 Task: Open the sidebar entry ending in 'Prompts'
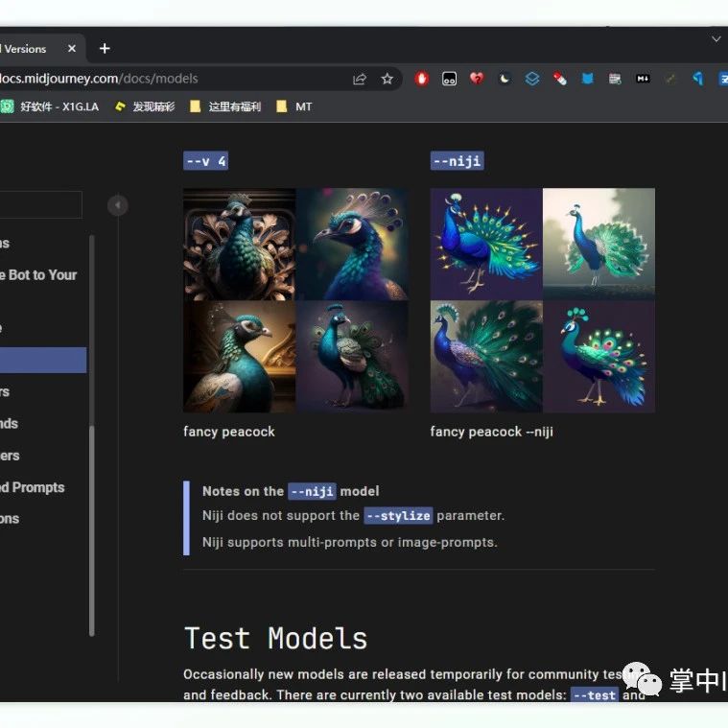(x=32, y=487)
